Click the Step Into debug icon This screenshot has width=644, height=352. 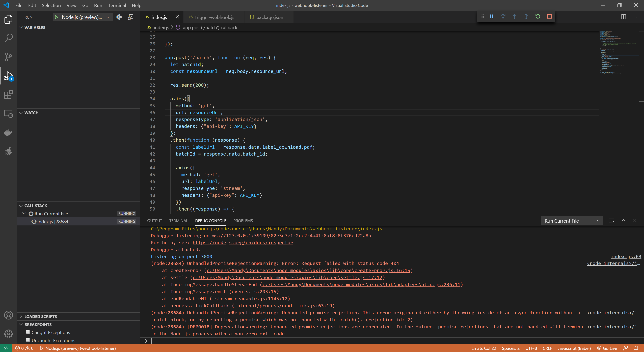point(514,16)
